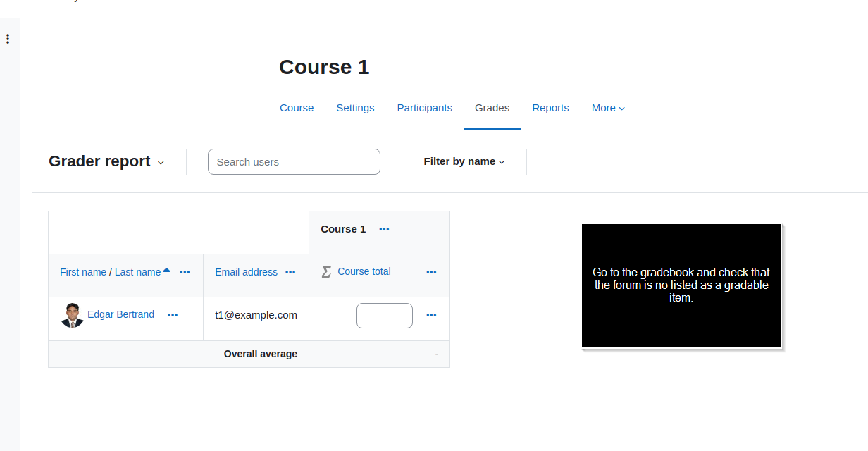Open actions menu beside Edgar Bertrand's name
Screen dimensions: 868x451
(173, 315)
